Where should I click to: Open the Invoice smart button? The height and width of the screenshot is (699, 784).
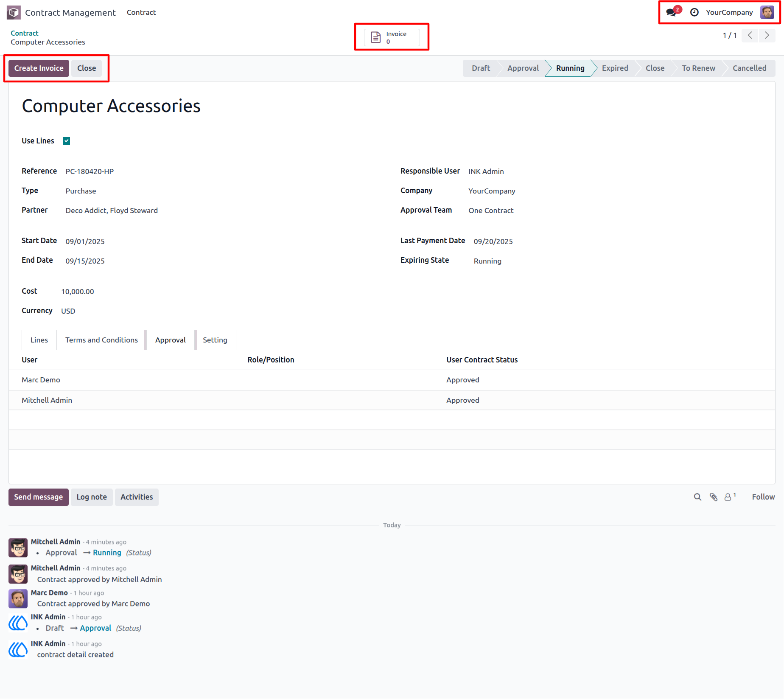pos(392,37)
